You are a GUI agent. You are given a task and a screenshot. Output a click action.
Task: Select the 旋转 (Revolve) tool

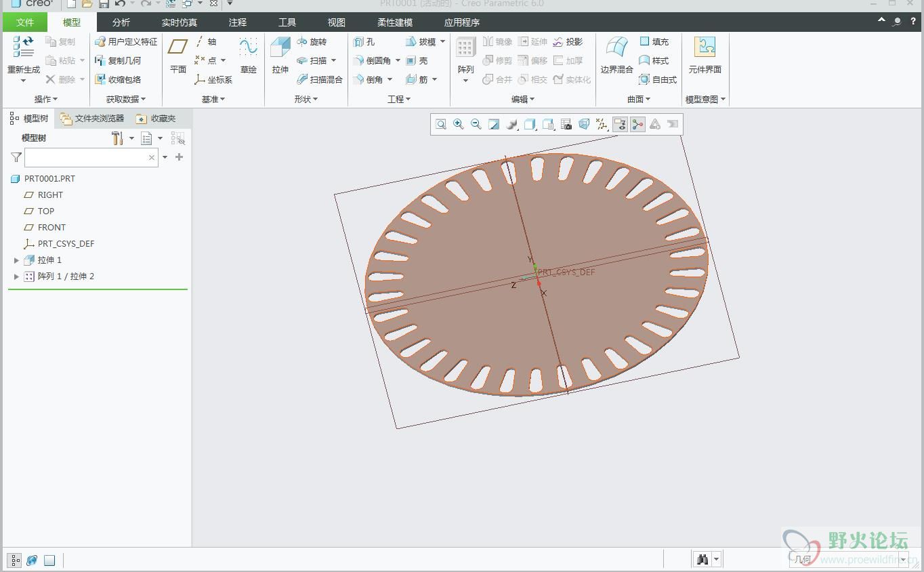pyautogui.click(x=312, y=41)
